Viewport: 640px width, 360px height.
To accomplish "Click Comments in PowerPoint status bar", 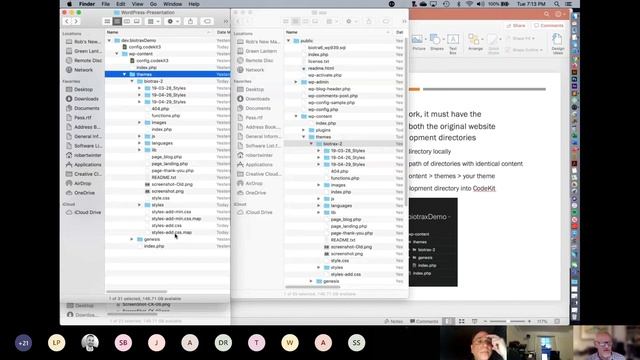I will (424, 322).
